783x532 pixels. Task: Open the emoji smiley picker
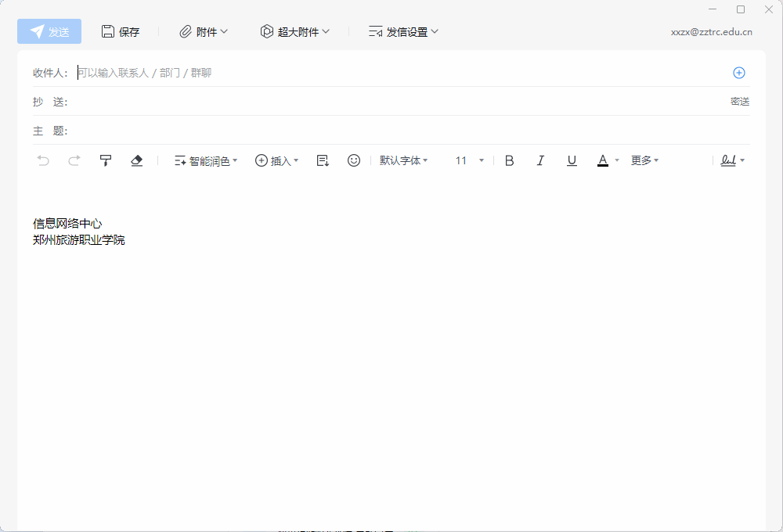pos(354,160)
